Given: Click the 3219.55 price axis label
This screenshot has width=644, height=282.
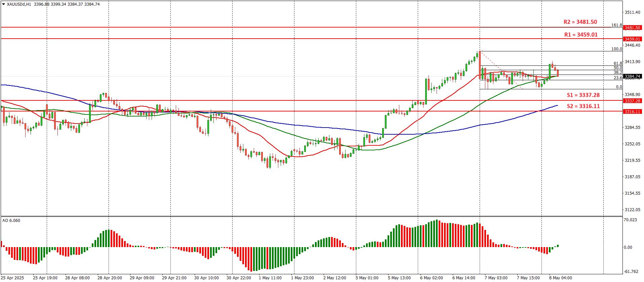Looking at the screenshot, I should tap(632, 160).
